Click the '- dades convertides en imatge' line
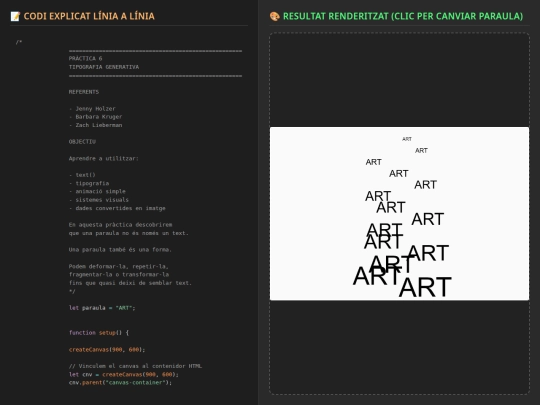This screenshot has width=540, height=405. pos(117,208)
